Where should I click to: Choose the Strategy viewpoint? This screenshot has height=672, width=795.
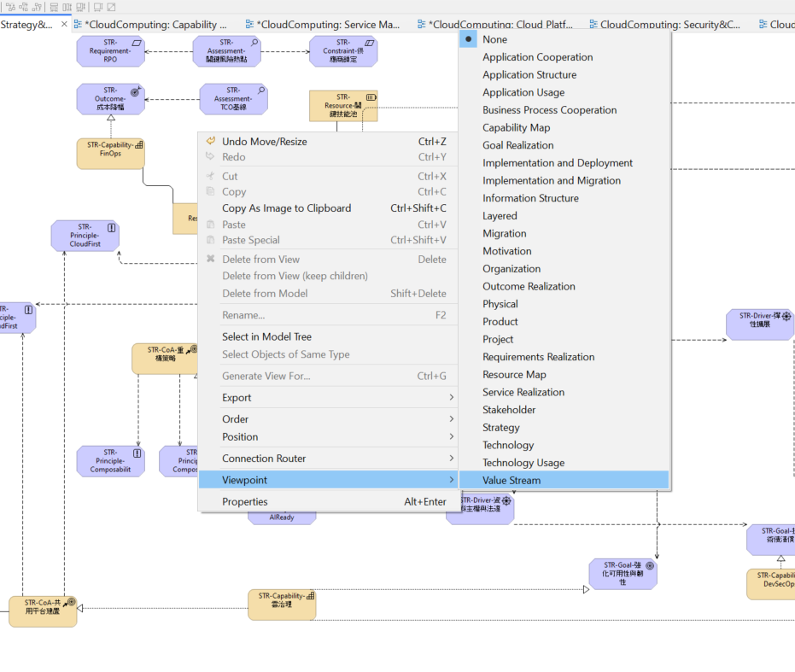pyautogui.click(x=564, y=427)
